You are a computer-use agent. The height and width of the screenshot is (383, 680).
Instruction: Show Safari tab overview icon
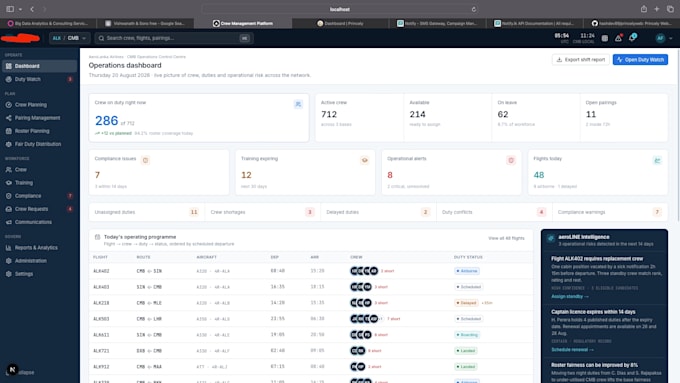[x=670, y=9]
